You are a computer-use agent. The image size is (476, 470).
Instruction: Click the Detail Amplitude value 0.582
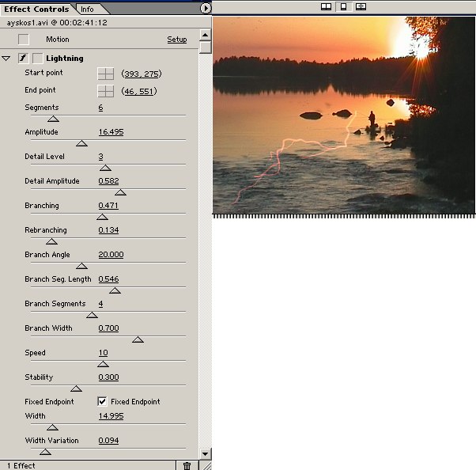tap(108, 181)
